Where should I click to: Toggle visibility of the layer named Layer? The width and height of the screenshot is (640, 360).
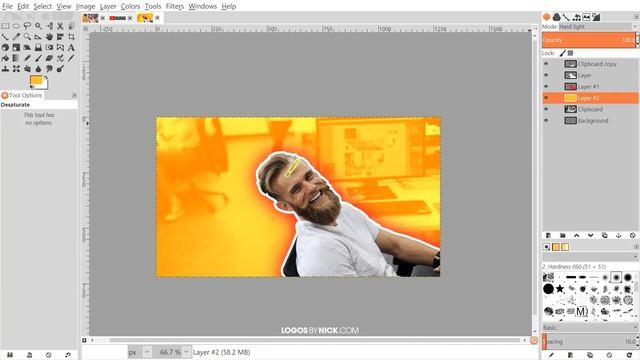[x=546, y=75]
